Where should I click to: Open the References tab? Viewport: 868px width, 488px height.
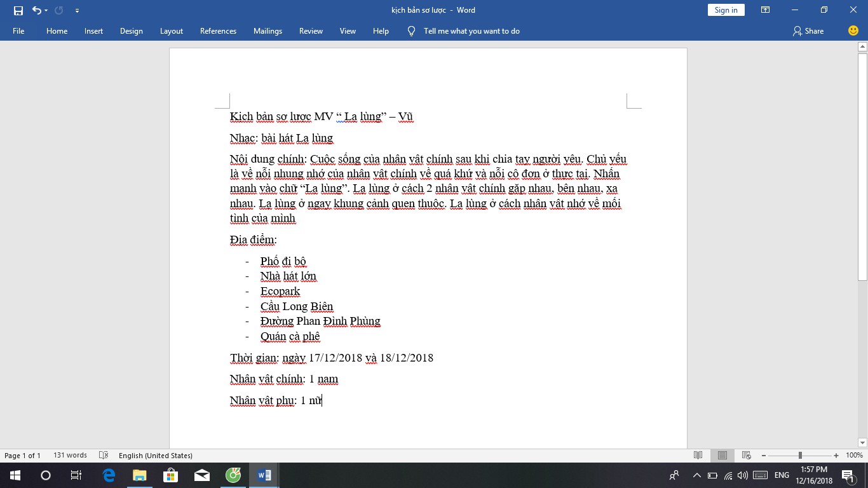point(218,30)
